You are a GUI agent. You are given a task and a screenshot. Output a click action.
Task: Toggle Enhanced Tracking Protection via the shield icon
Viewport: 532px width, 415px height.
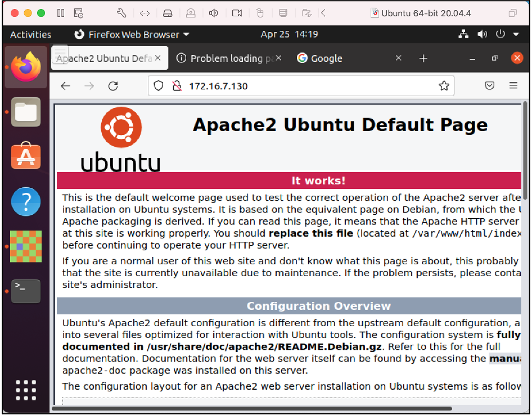point(158,85)
